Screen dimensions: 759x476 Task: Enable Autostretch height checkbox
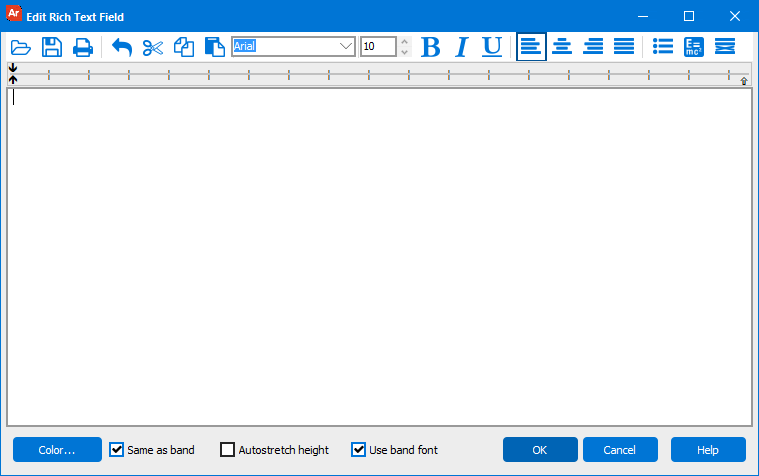coord(227,450)
